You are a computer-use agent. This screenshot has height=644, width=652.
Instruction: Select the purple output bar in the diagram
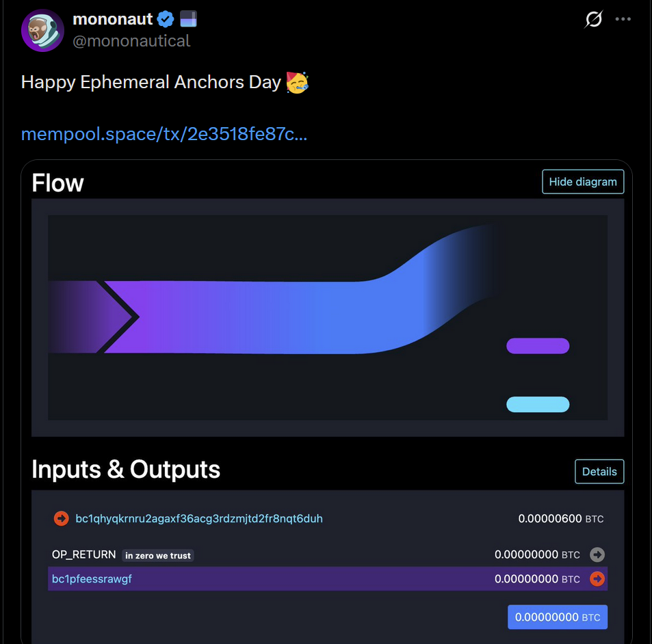538,346
